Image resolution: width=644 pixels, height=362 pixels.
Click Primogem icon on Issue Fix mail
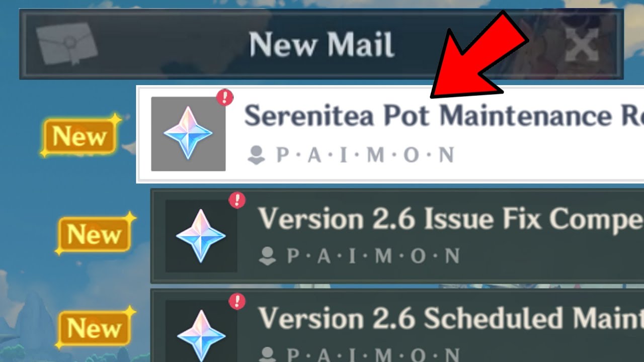[x=201, y=236]
